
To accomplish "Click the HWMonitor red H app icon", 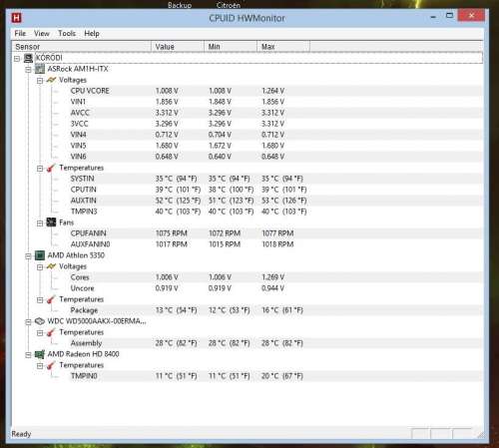I will coord(16,18).
